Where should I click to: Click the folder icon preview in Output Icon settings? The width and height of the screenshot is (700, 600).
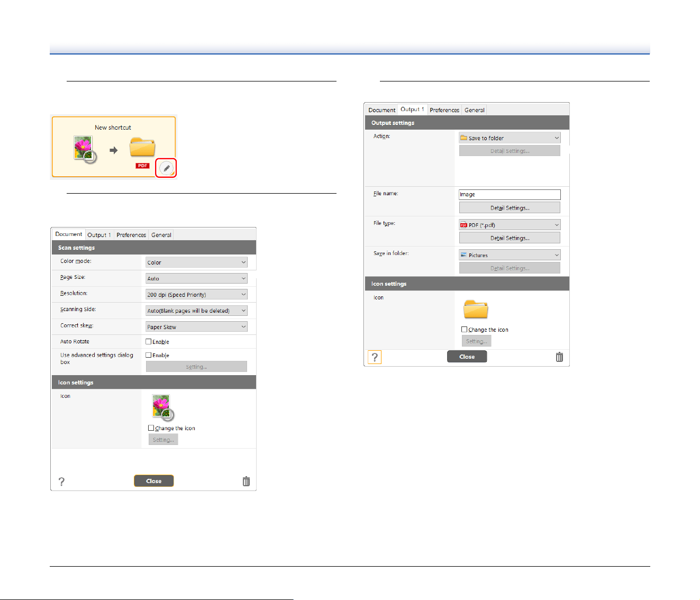[476, 309]
